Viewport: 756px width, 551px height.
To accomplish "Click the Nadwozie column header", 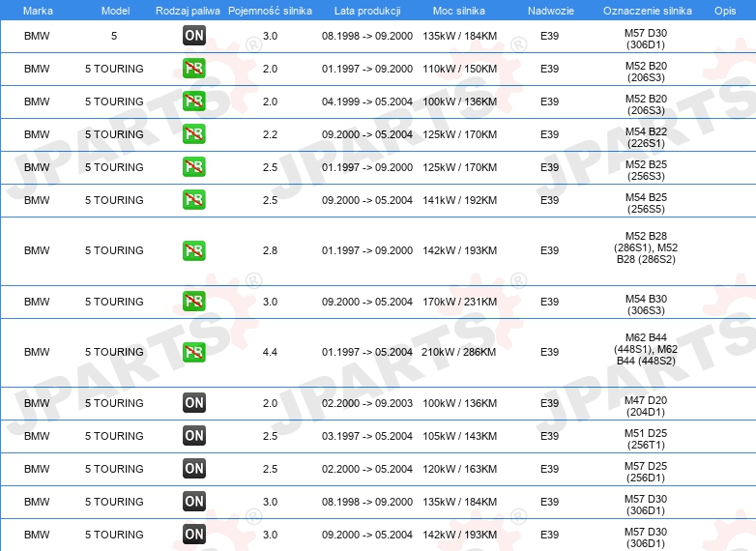I will (x=551, y=11).
